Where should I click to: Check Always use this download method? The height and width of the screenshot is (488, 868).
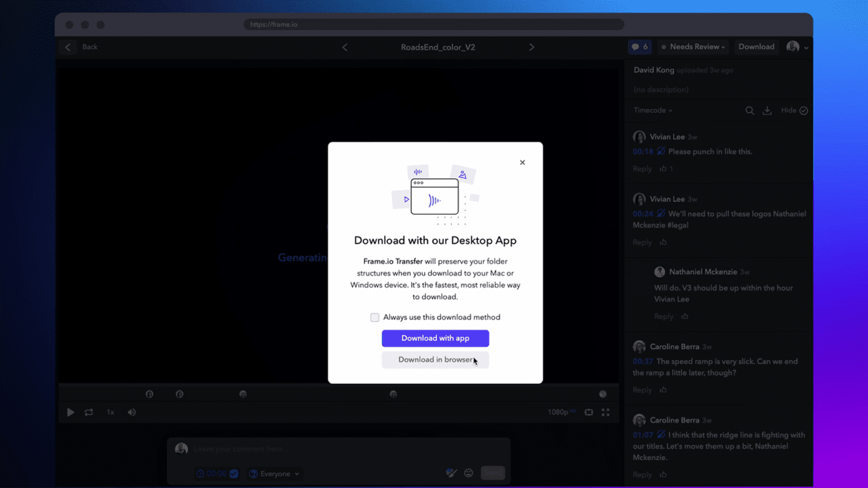pos(375,317)
